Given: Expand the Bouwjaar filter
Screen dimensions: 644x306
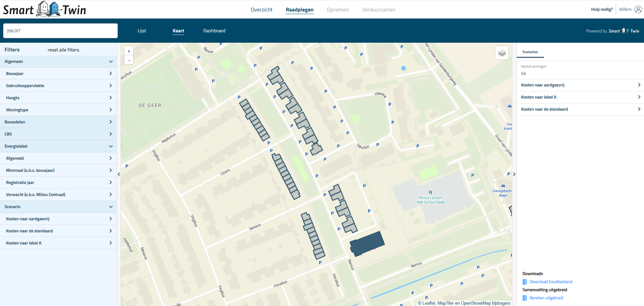Looking at the screenshot, I should tap(58, 74).
